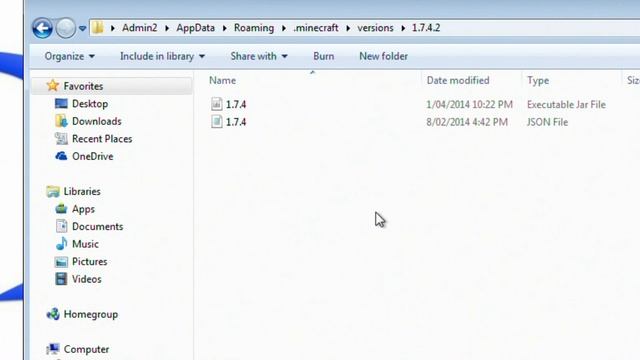The height and width of the screenshot is (360, 640).
Task: Click the Recent Places icon
Action: [x=61, y=138]
